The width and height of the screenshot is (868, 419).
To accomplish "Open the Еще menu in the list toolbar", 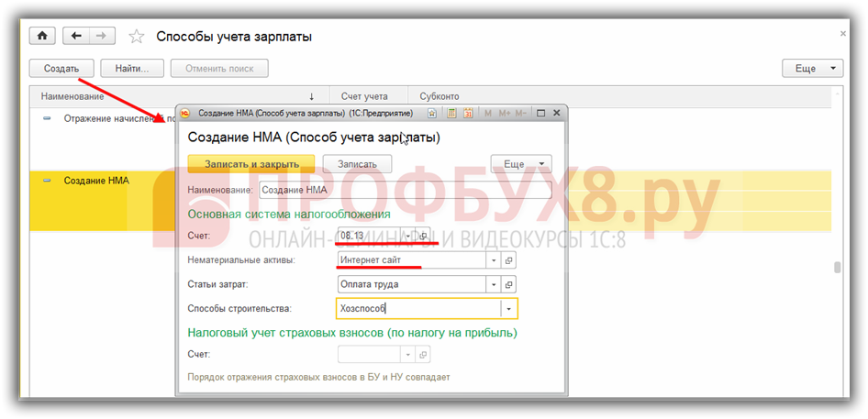I will (x=812, y=68).
